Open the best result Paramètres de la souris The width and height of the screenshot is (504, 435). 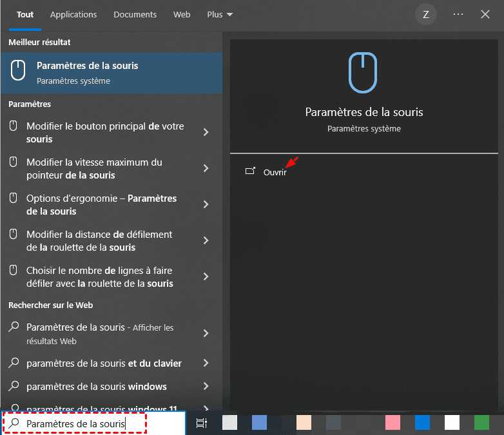pos(111,73)
